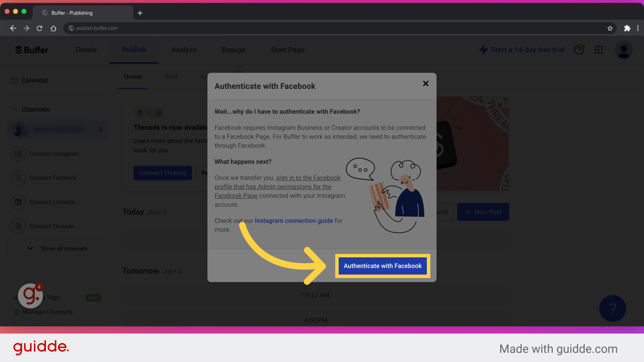Select Connect Twitter/X in the sidebar

click(x=54, y=178)
